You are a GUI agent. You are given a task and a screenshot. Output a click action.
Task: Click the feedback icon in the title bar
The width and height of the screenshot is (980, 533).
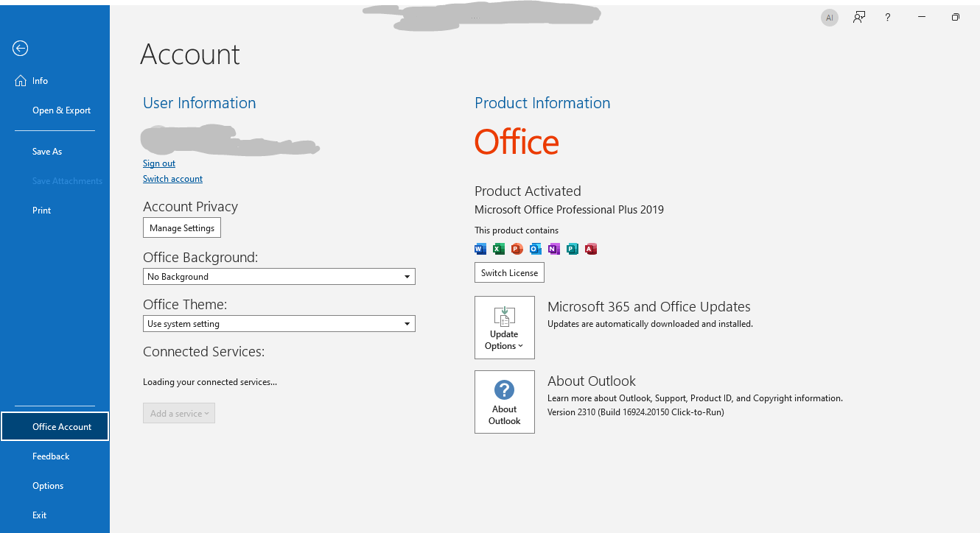[x=858, y=17]
